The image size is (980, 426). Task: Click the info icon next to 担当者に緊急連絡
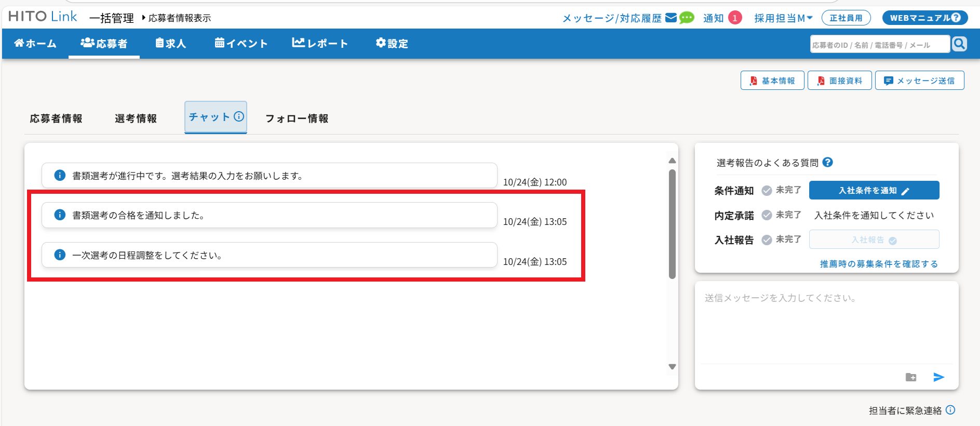(x=950, y=410)
